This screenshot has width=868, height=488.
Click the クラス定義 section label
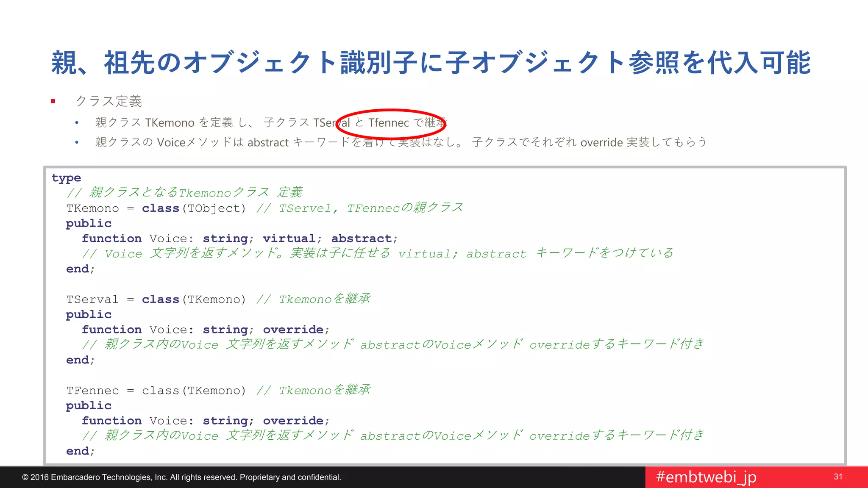[x=108, y=101]
